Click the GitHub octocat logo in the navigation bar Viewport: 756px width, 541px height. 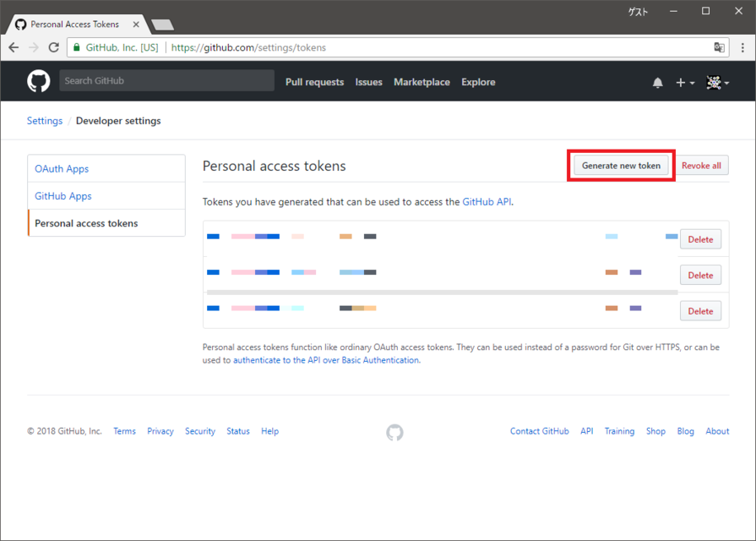pyautogui.click(x=39, y=81)
